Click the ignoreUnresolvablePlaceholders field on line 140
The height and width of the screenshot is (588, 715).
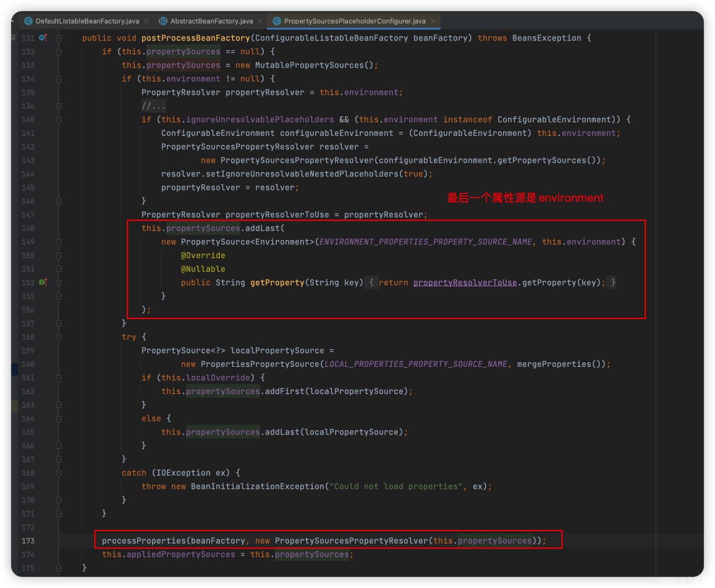pyautogui.click(x=260, y=120)
